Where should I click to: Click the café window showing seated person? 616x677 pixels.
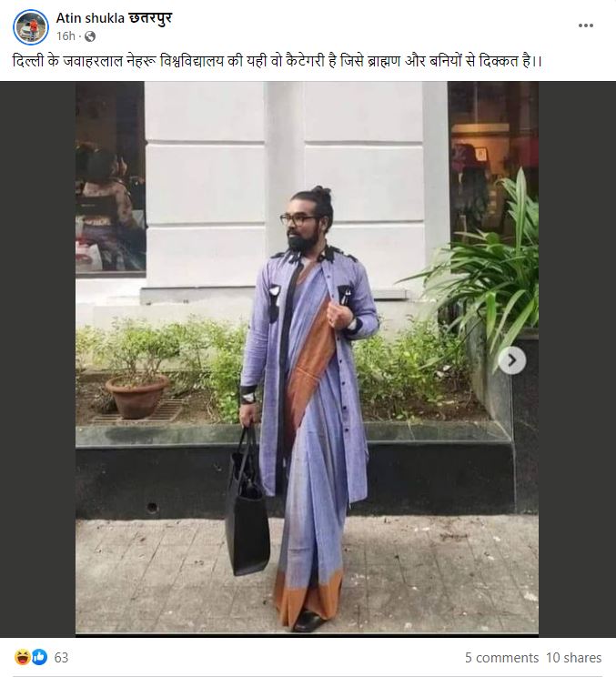tap(110, 177)
